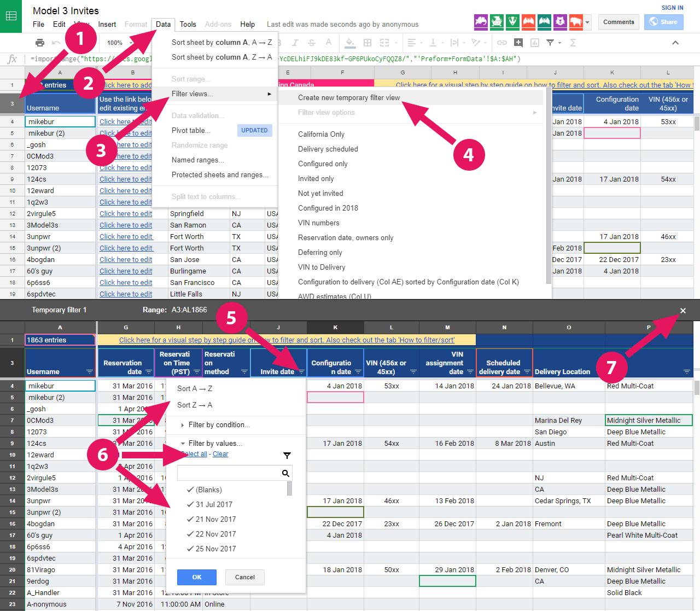Click OK in the filter popup
The width and height of the screenshot is (700, 611).
pyautogui.click(x=197, y=577)
